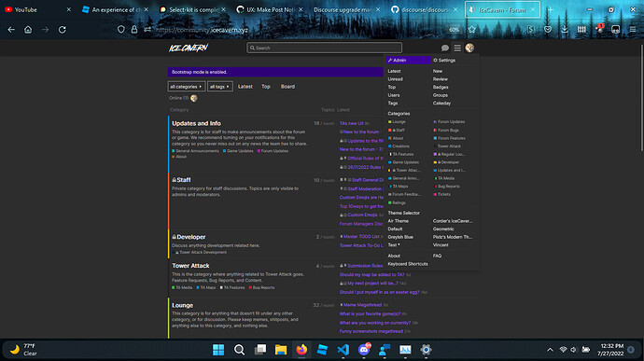Go back with the browser back arrow
Image resolution: width=644 pixels, height=361 pixels.
[11, 30]
